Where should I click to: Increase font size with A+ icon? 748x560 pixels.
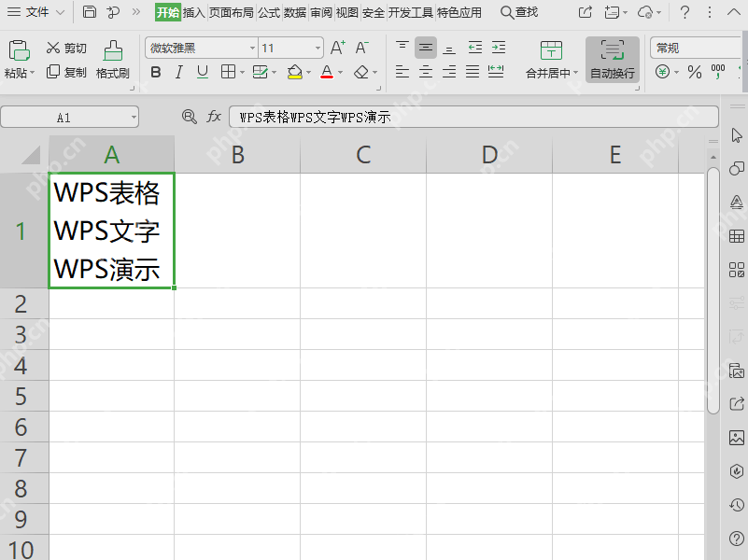point(338,48)
